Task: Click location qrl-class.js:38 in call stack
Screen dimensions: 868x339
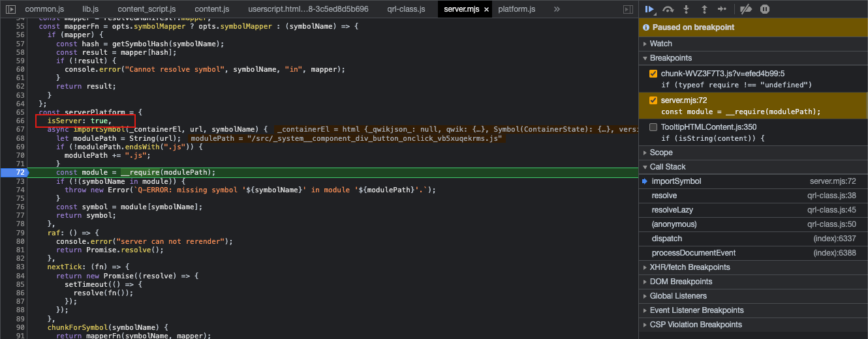Action: 831,196
